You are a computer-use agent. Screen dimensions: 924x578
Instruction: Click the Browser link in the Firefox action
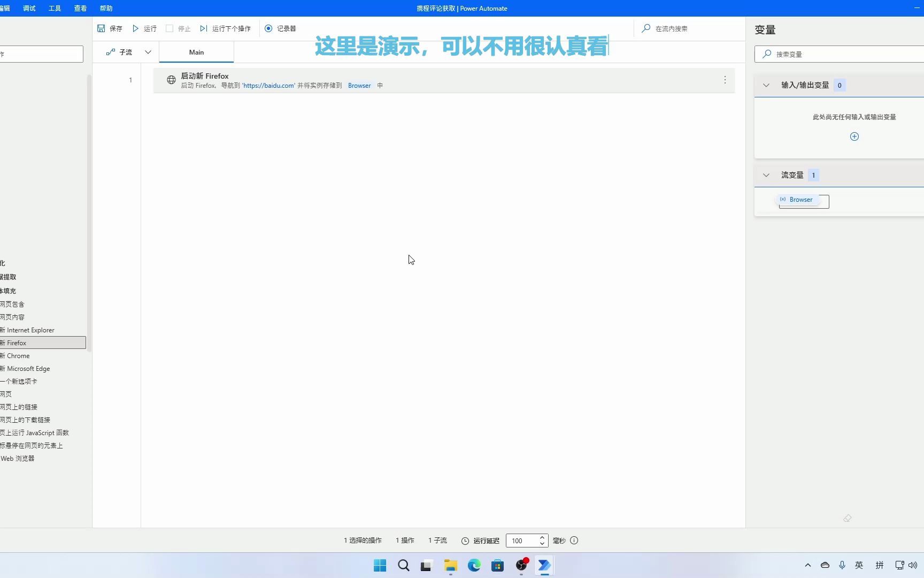click(359, 85)
